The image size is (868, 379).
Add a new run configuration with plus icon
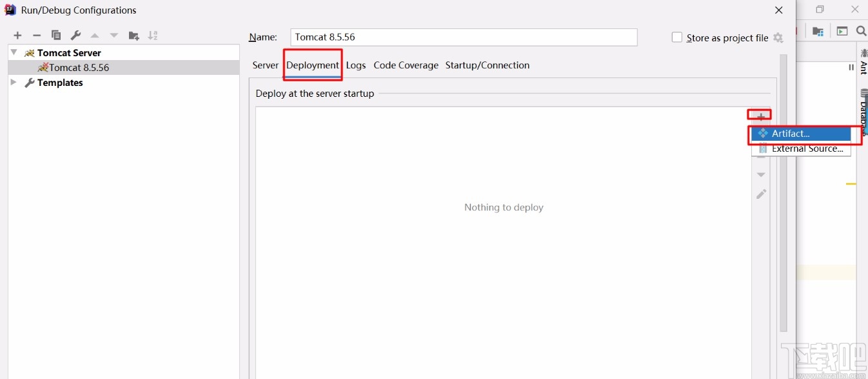[17, 36]
